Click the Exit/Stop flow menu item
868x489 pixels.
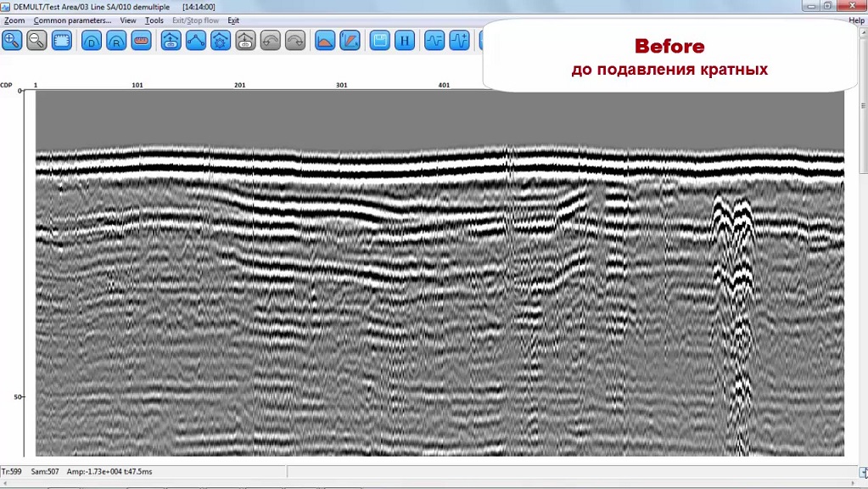[x=195, y=20]
